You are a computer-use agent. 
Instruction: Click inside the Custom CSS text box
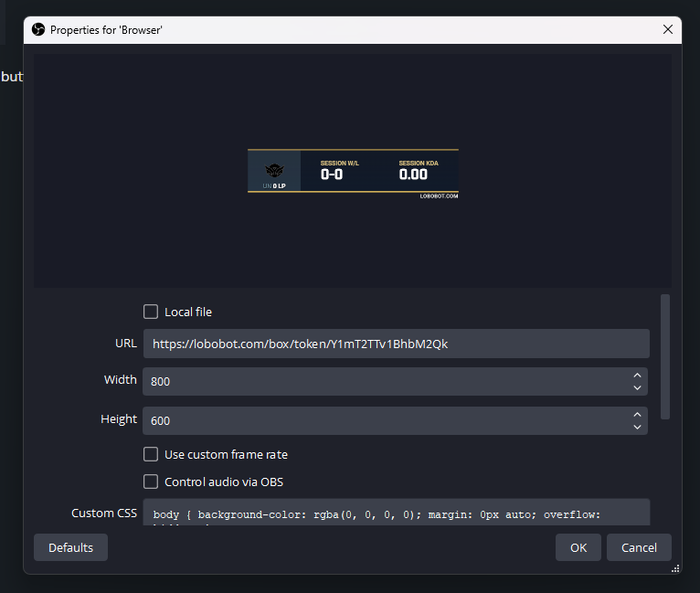(396, 514)
